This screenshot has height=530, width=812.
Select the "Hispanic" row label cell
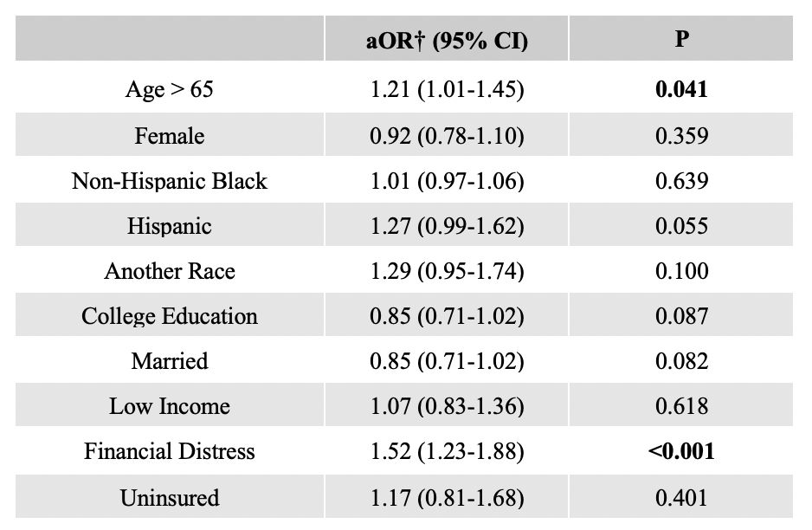click(170, 226)
